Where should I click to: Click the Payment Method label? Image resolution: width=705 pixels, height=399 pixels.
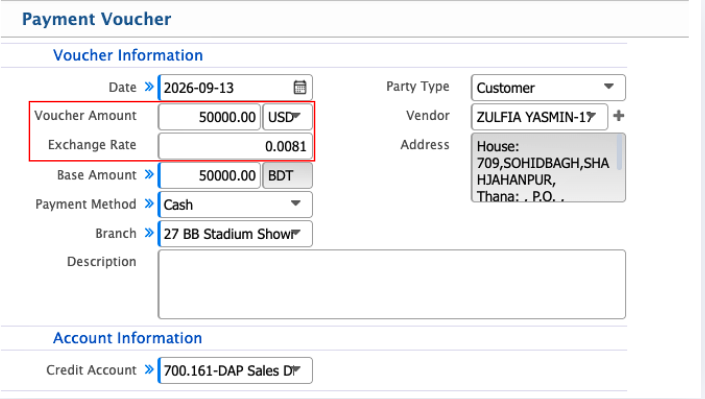point(86,204)
